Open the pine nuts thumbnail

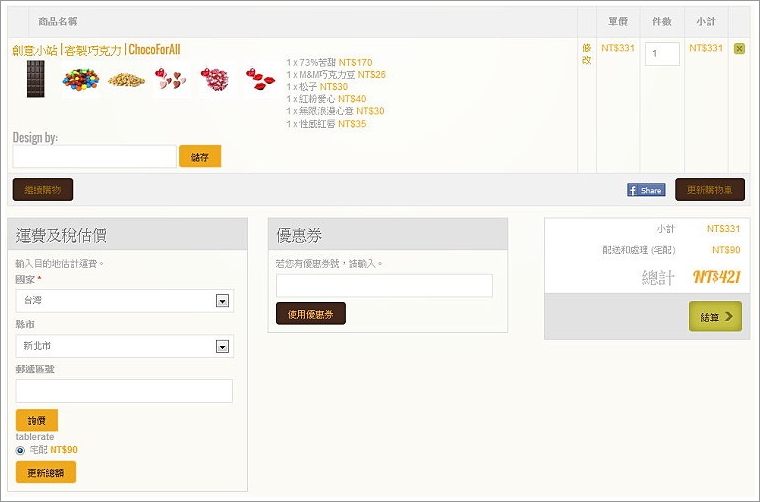coord(126,79)
